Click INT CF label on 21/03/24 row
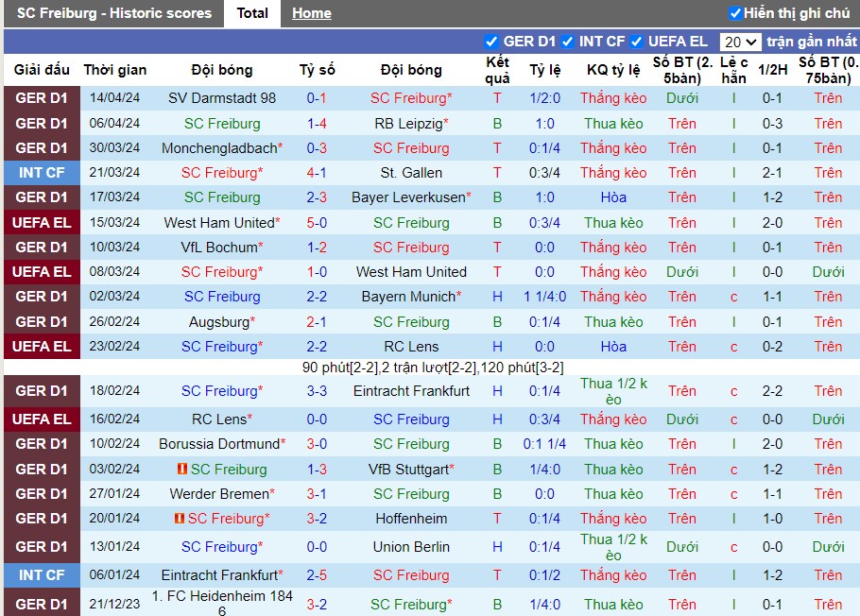The height and width of the screenshot is (616, 860). pos(42,173)
